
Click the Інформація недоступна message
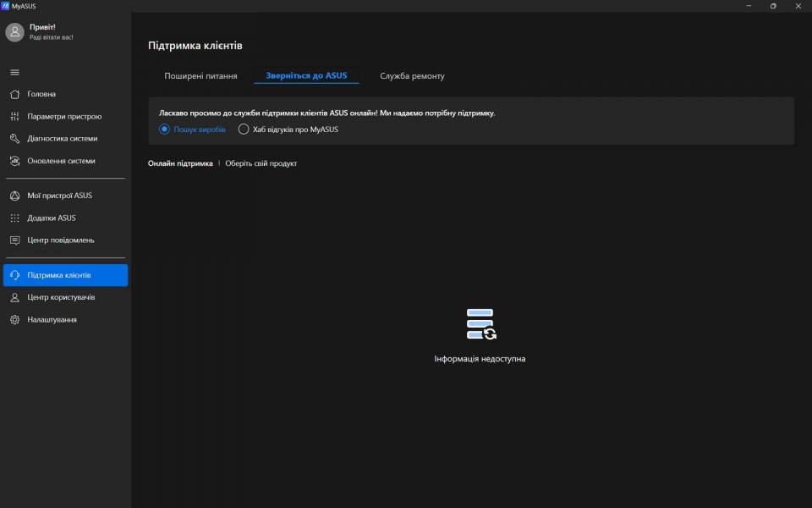point(480,359)
